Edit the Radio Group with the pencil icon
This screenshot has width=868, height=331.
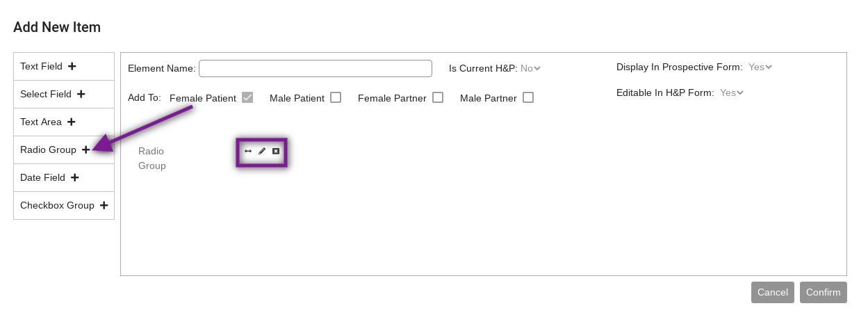click(x=262, y=151)
